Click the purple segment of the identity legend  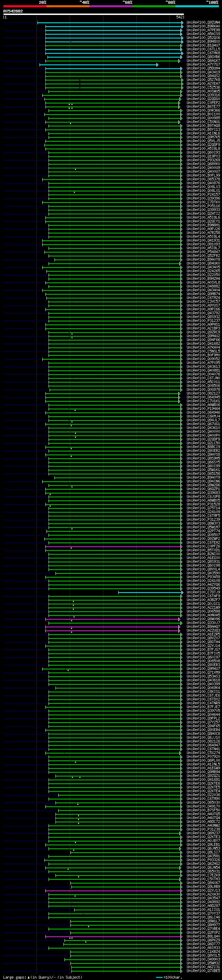click(111, 6)
